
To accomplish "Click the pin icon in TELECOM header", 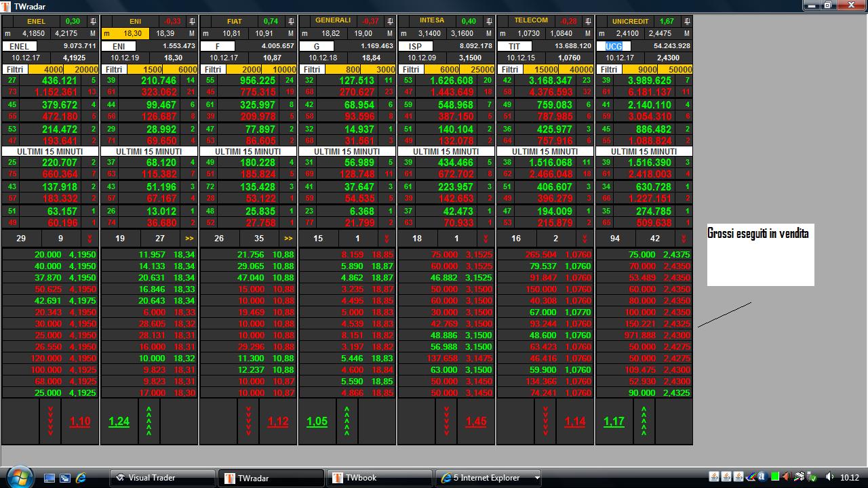I will coord(588,22).
